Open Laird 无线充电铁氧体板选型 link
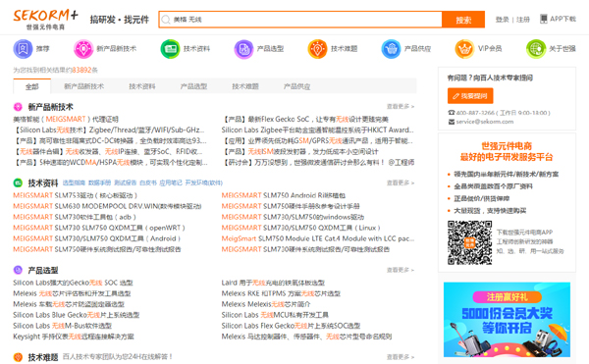The image size is (589, 364). tap(273, 283)
